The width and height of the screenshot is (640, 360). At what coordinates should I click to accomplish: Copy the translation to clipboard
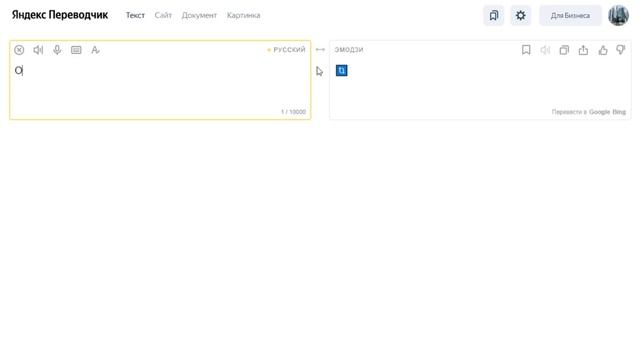point(564,50)
